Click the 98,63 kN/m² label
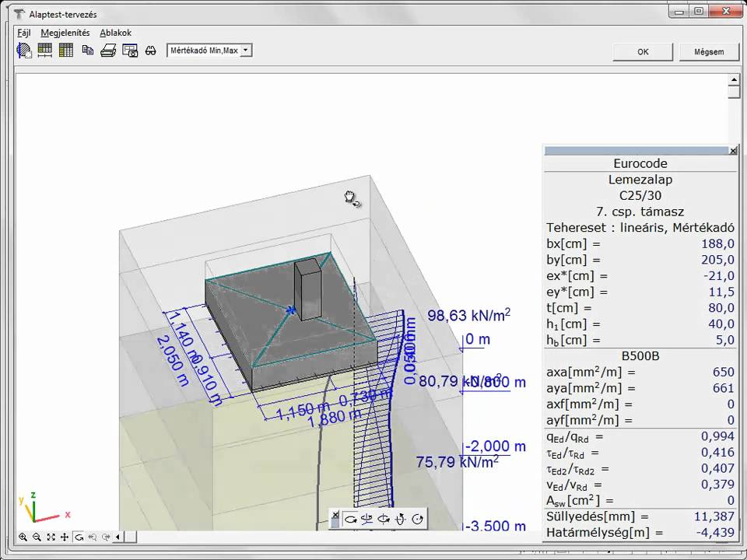The height and width of the screenshot is (560, 747). (468, 315)
